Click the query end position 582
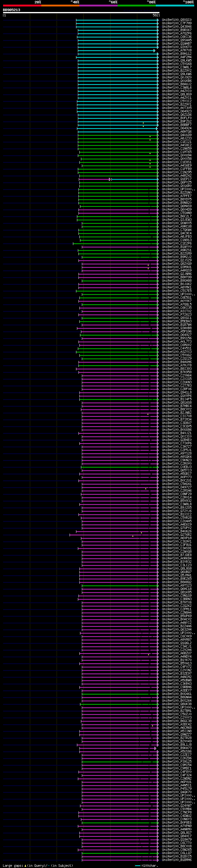 pyautogui.click(x=155, y=15)
